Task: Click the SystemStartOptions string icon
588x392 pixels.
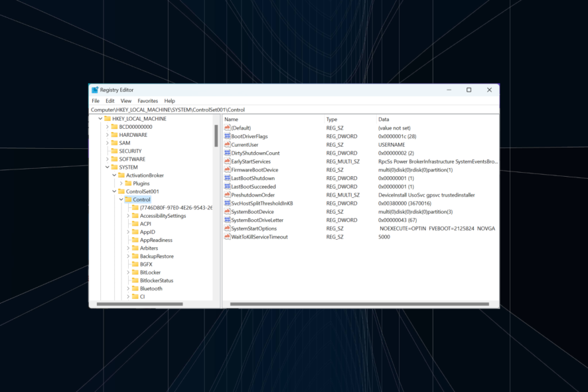Action: click(x=227, y=229)
